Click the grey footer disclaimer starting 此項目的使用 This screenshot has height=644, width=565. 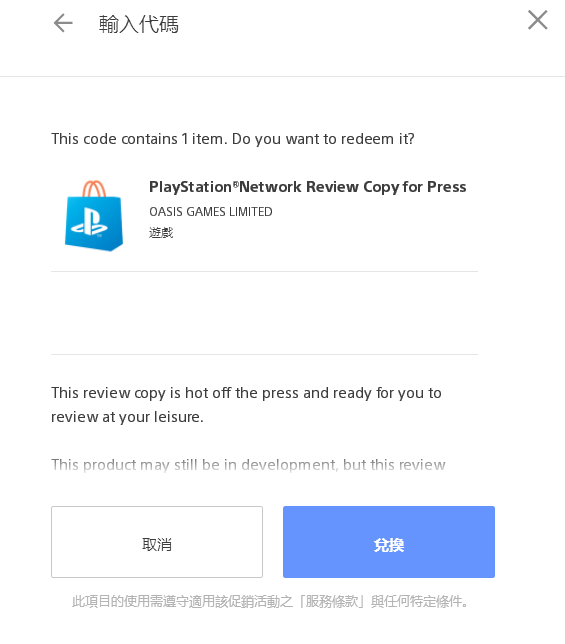point(270,602)
